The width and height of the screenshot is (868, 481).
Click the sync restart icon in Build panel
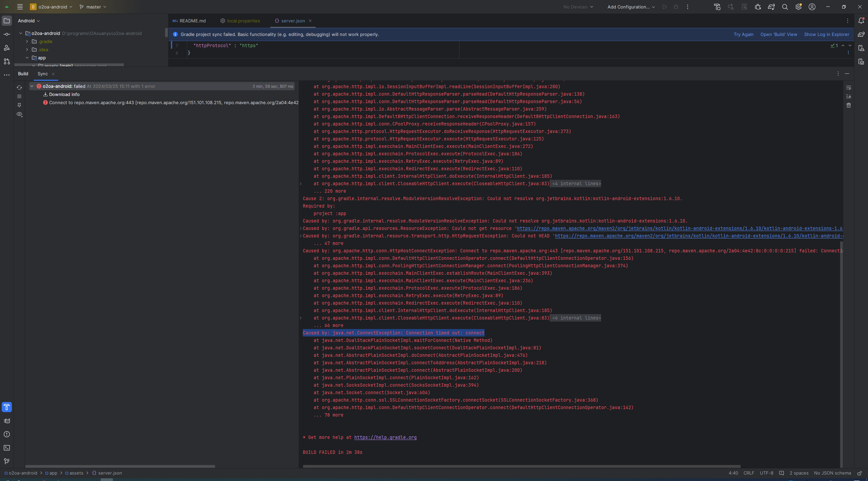tap(19, 88)
